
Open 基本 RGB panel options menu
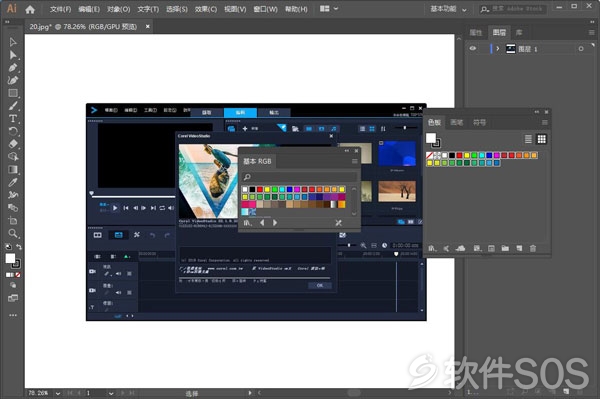pos(355,161)
